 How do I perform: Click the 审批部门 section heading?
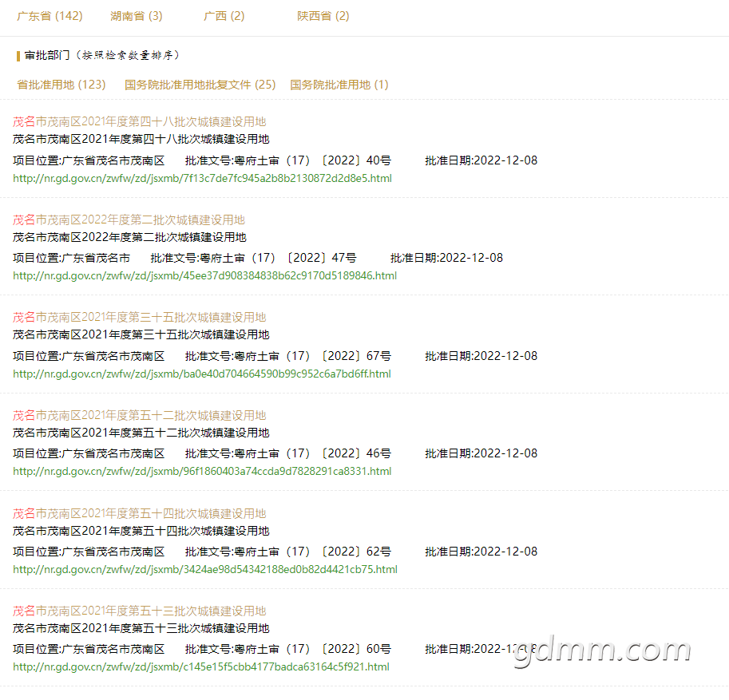tap(46, 55)
